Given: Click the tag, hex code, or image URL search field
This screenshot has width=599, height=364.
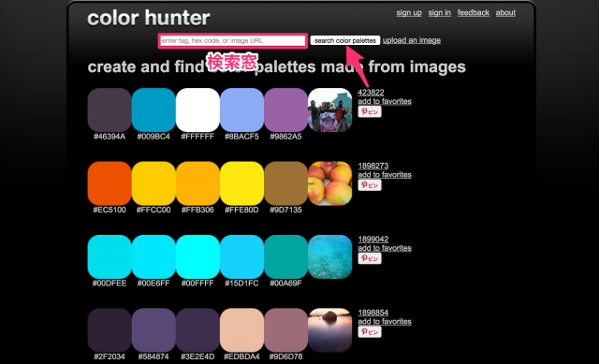Looking at the screenshot, I should 232,40.
